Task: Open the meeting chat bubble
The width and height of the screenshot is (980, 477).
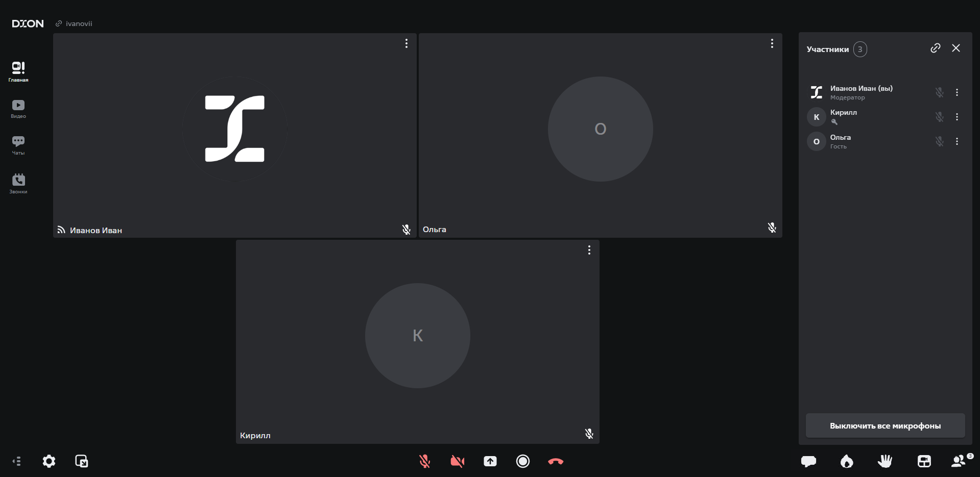Action: click(x=808, y=461)
